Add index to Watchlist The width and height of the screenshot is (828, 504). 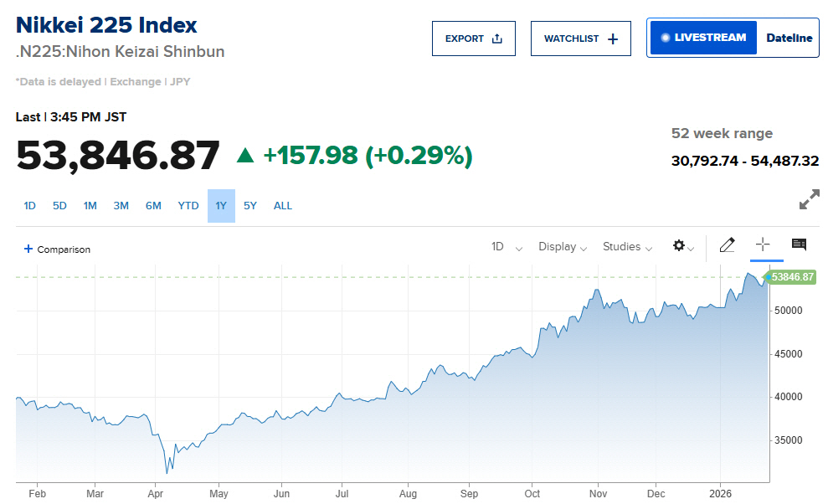pyautogui.click(x=580, y=39)
